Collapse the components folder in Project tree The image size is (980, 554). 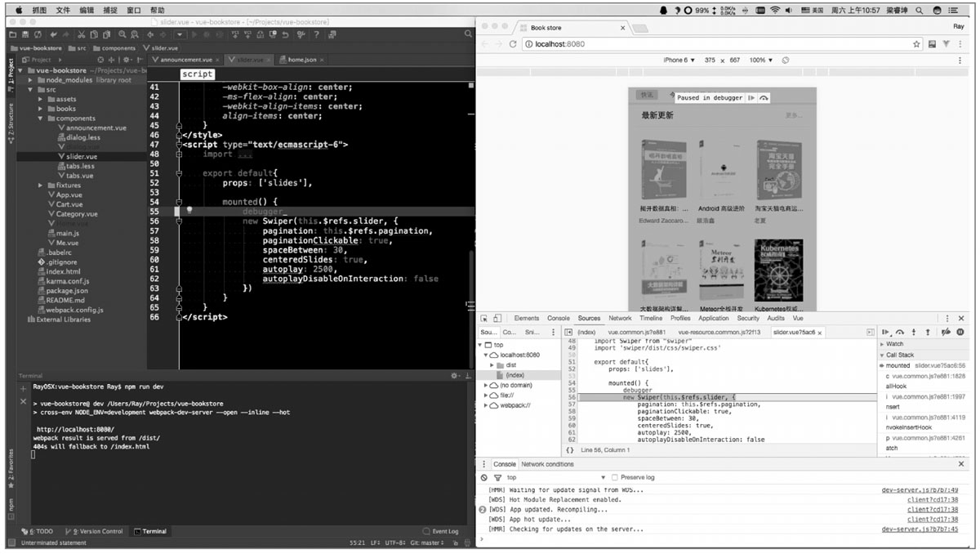coord(41,118)
